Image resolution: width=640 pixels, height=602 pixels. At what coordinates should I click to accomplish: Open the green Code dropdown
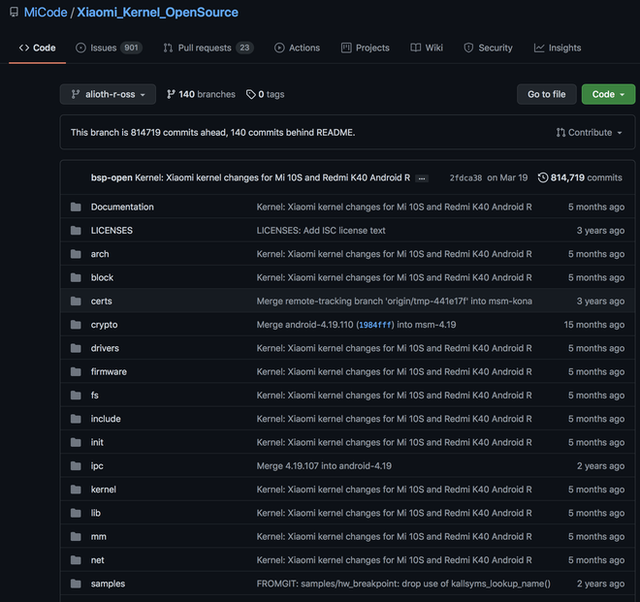point(608,94)
